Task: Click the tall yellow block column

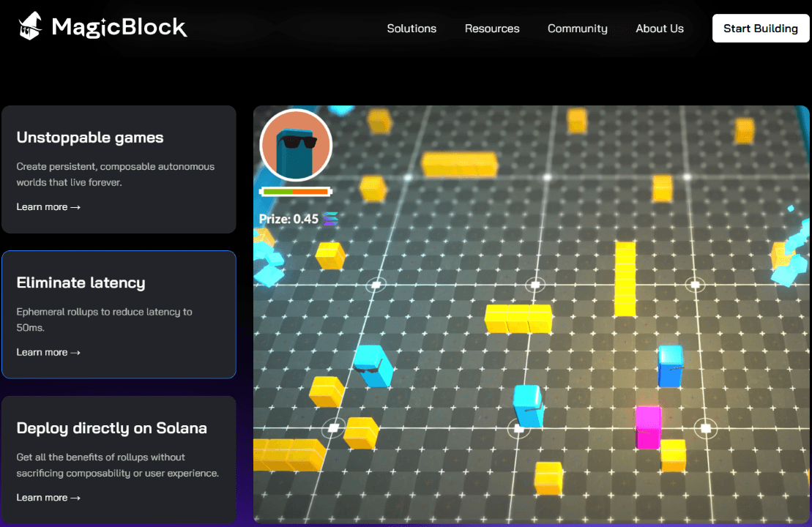Action: [625, 279]
